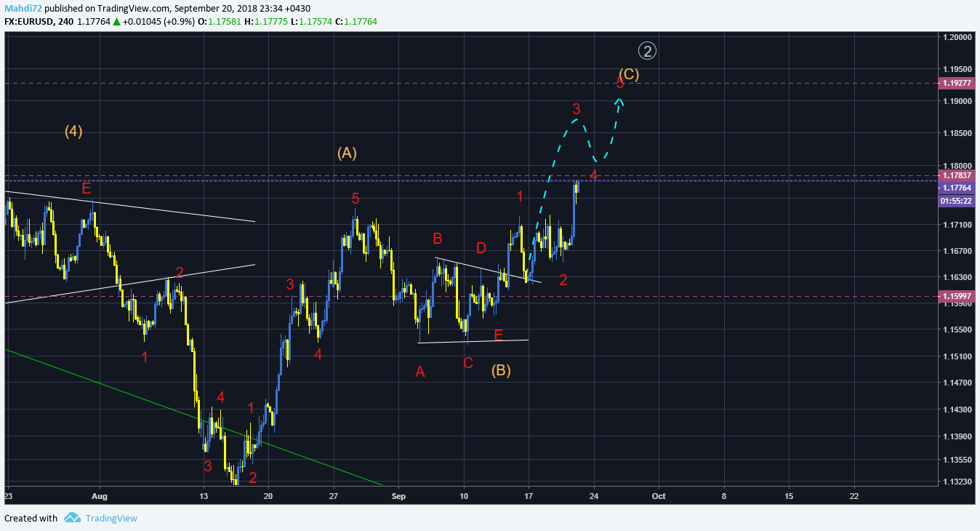
Task: Open the TradingView link next to 'Created with'
Action: click(x=111, y=519)
